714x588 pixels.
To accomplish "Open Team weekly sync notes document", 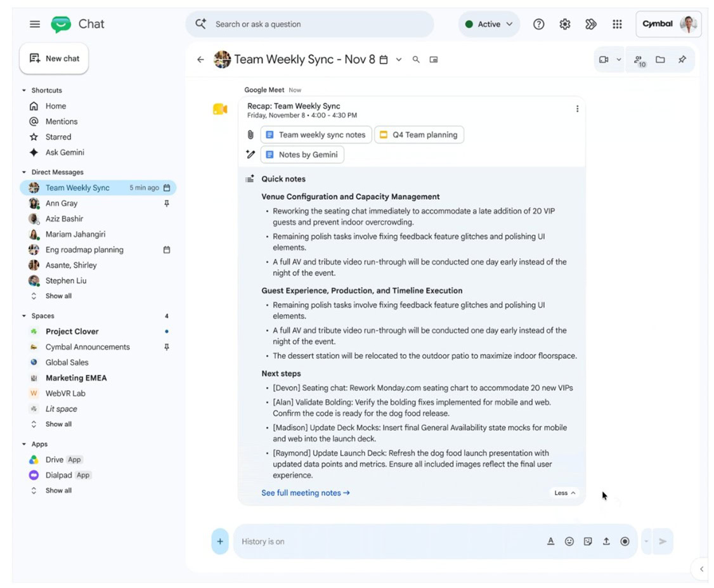I will [316, 135].
